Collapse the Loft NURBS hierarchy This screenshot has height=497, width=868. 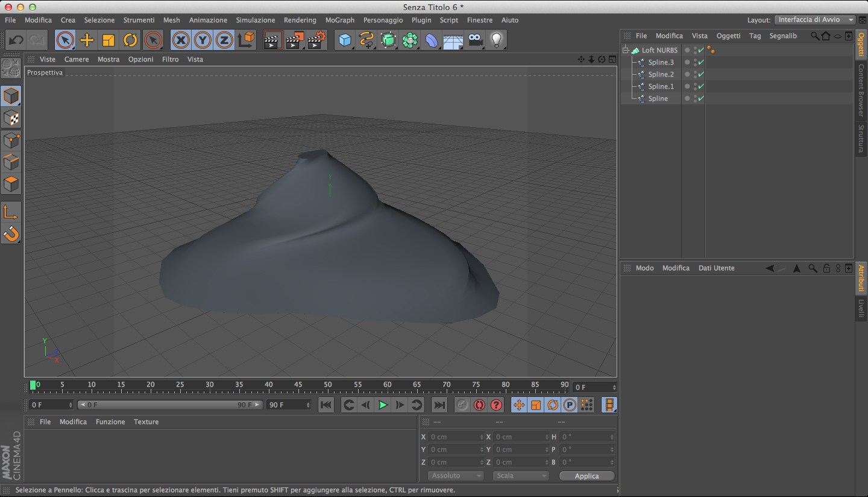click(x=626, y=50)
